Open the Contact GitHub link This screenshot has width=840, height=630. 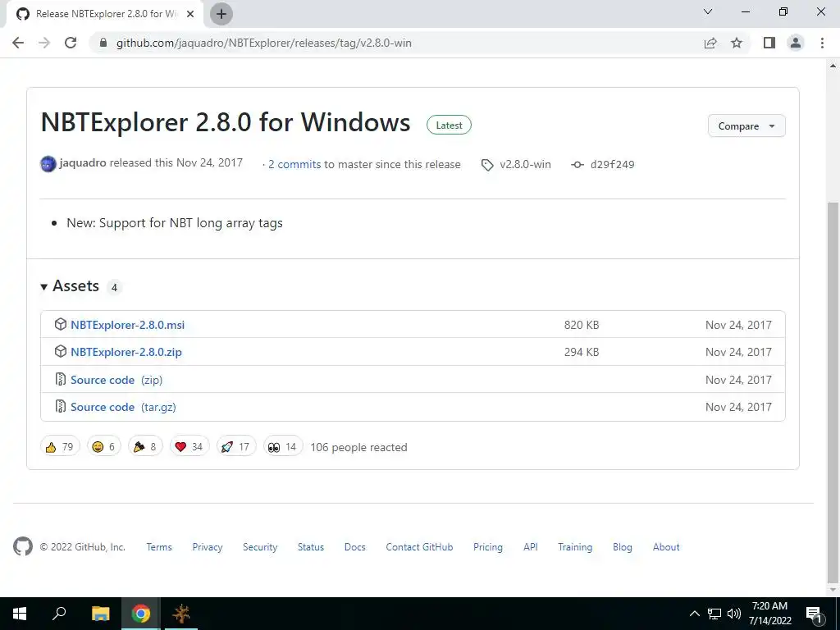click(419, 547)
